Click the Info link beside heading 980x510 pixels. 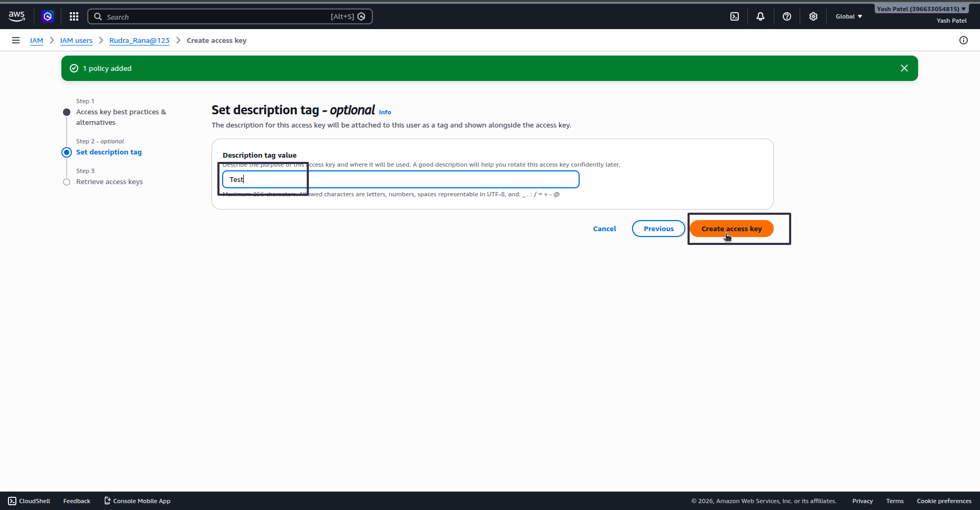(x=385, y=112)
